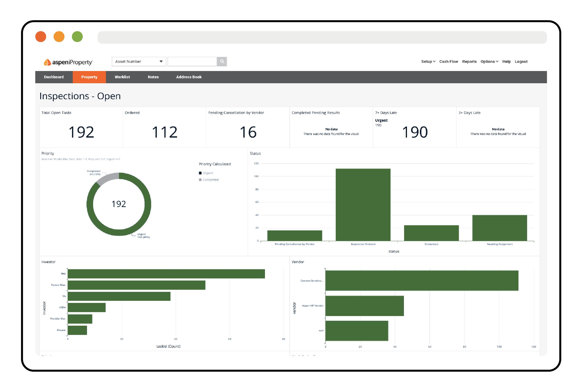Select the Dashboard tab

(x=53, y=77)
